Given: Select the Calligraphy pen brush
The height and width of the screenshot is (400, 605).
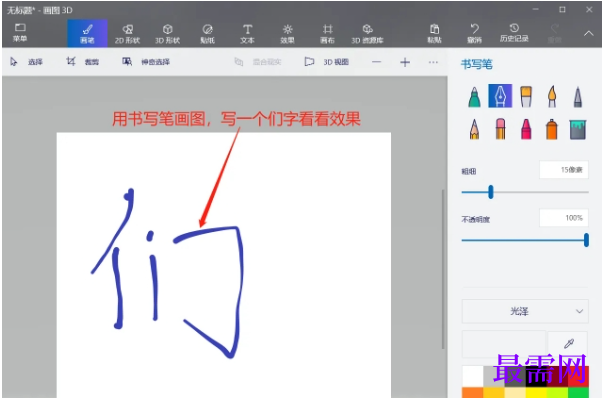Looking at the screenshot, I should [500, 96].
